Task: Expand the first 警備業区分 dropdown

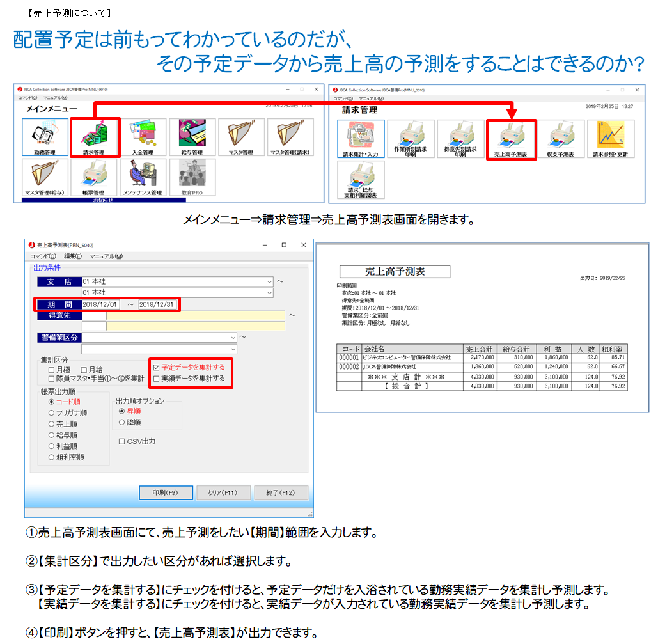Action: [232, 337]
